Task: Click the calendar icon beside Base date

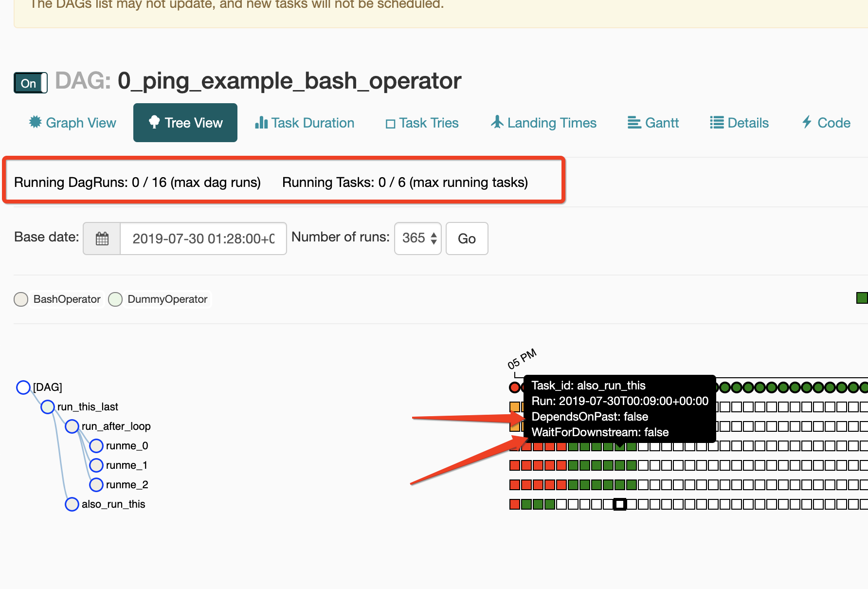Action: (x=102, y=239)
